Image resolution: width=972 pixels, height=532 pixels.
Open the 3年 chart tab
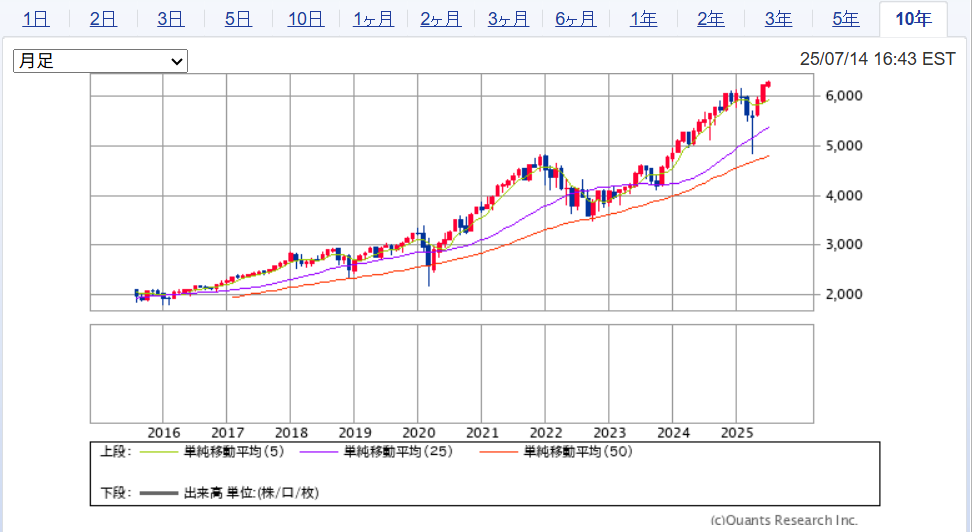[x=778, y=18]
